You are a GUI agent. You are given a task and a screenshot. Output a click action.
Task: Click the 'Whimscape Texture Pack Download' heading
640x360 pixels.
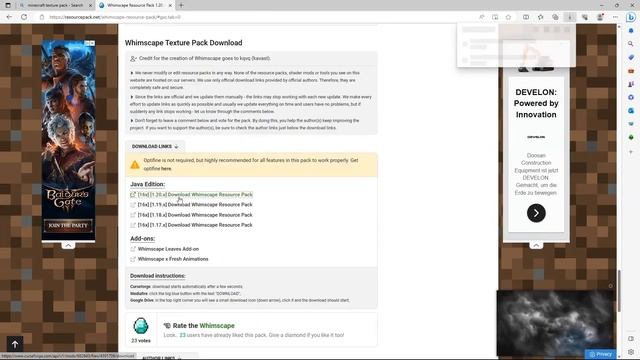coord(183,43)
